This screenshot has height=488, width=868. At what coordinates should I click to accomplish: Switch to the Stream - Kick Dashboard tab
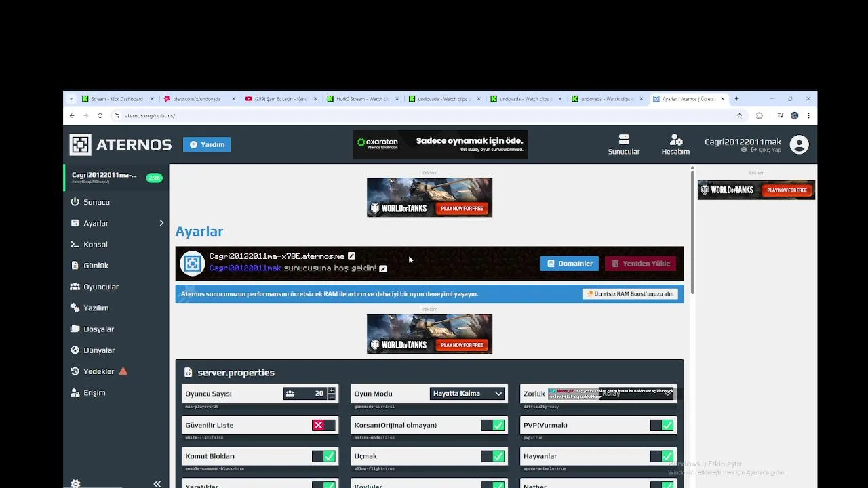pos(118,99)
